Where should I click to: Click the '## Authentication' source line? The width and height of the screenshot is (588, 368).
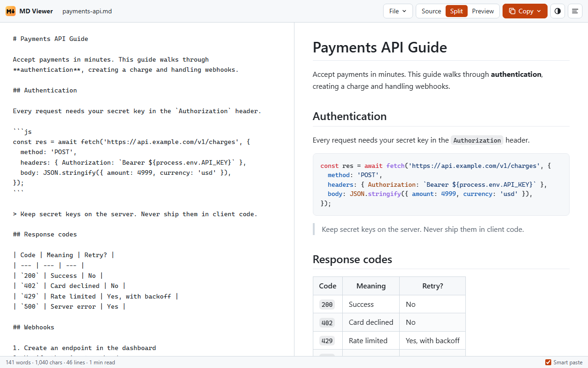(45, 91)
